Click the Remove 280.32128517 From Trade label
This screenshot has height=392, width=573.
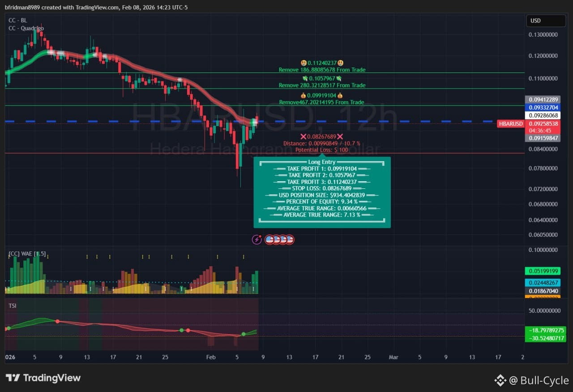click(x=322, y=85)
